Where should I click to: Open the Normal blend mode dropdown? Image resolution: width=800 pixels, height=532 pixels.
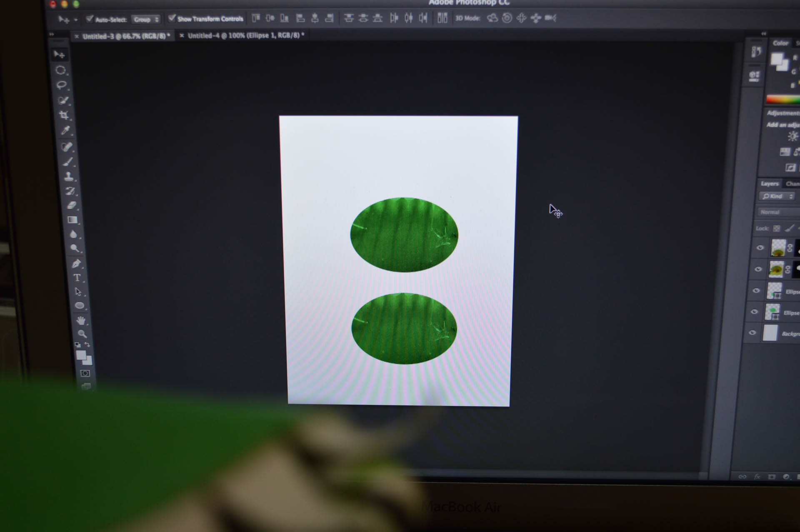pos(778,212)
